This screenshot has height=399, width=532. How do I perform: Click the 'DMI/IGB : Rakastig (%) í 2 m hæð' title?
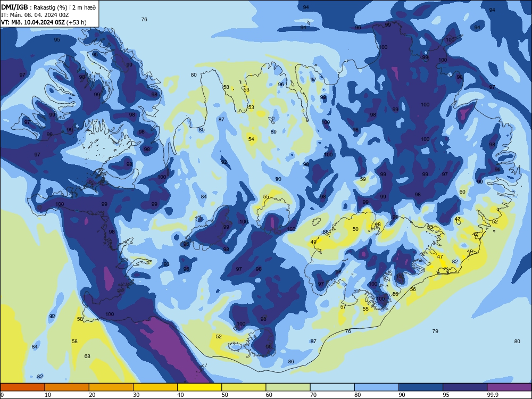pos(48,7)
